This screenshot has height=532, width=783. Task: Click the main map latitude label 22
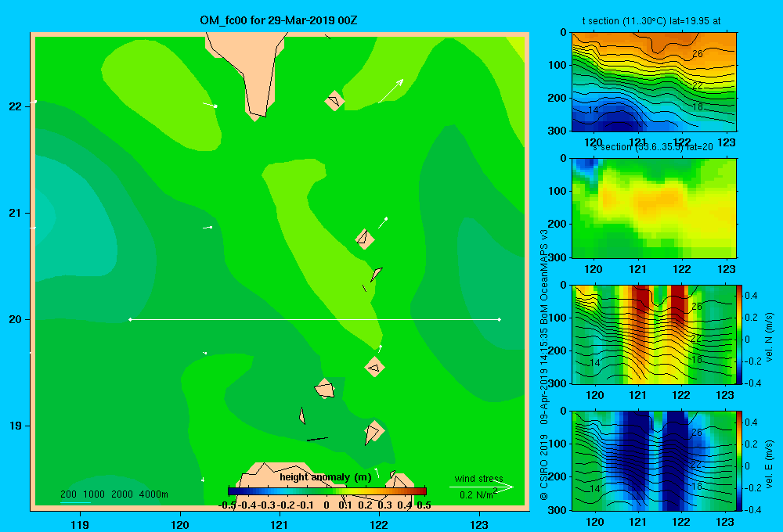coord(15,106)
